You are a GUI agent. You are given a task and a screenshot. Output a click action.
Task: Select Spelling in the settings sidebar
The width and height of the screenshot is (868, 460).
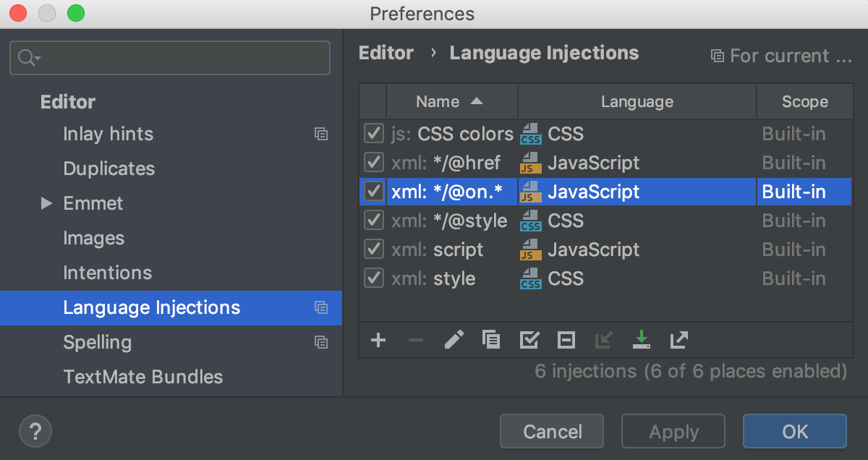(x=97, y=342)
